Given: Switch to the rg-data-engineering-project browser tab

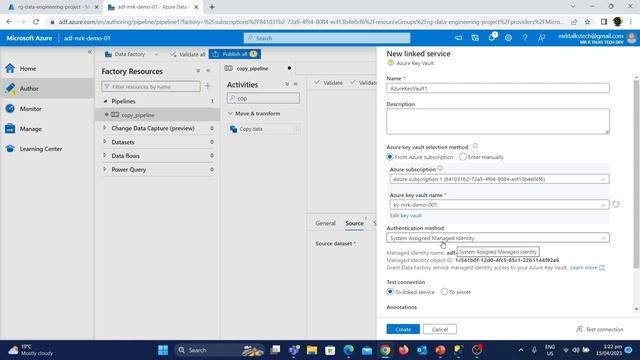Looking at the screenshot, I should pyautogui.click(x=53, y=7).
